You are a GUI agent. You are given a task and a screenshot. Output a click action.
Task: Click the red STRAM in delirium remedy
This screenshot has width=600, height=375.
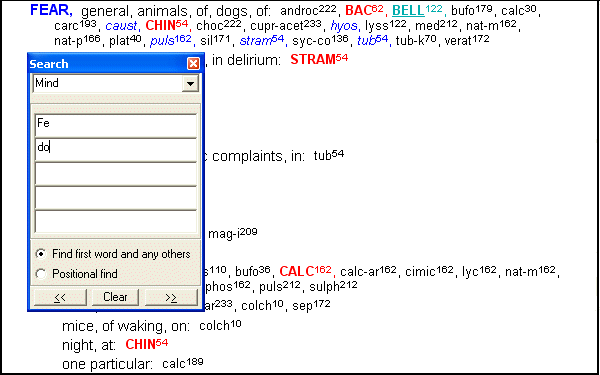319,59
